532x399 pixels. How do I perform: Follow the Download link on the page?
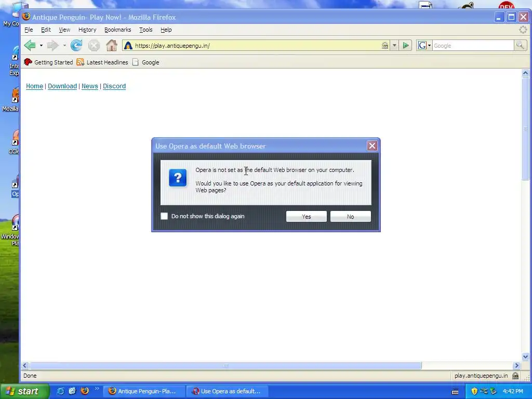click(62, 86)
